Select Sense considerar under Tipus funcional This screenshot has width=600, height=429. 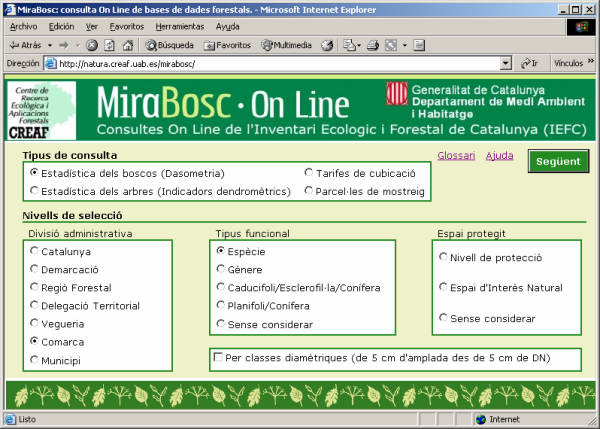point(220,323)
